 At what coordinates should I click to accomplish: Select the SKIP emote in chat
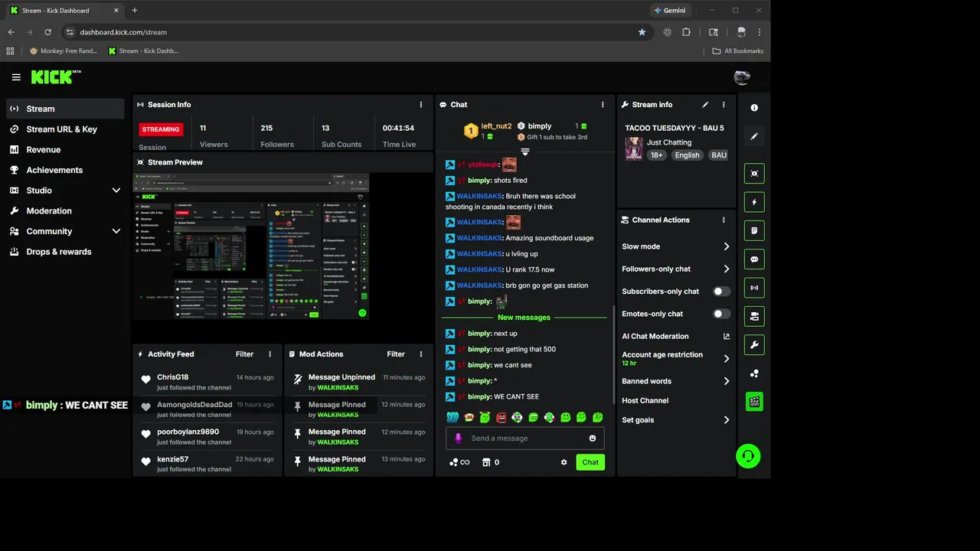[452, 417]
